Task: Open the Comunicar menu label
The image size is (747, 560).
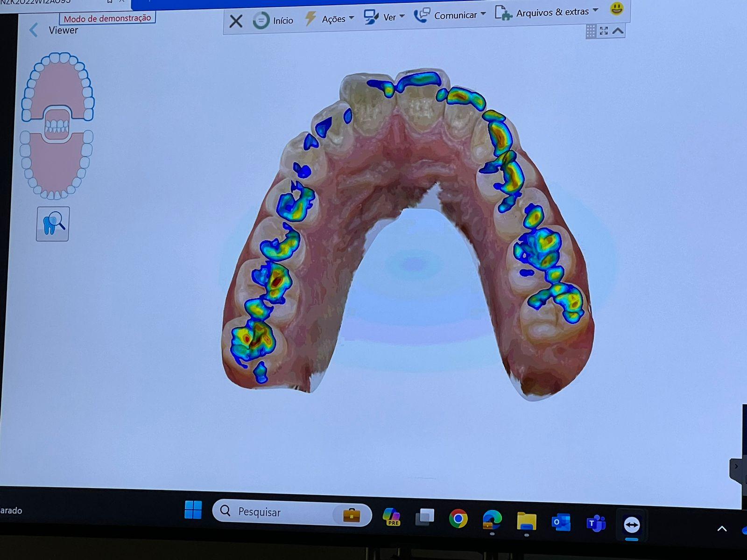Action: click(456, 15)
